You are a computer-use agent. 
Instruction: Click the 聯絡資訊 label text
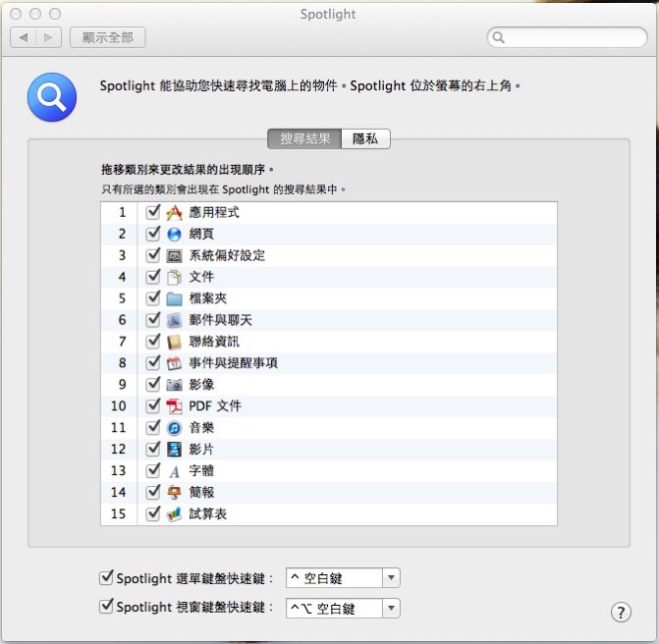[214, 342]
